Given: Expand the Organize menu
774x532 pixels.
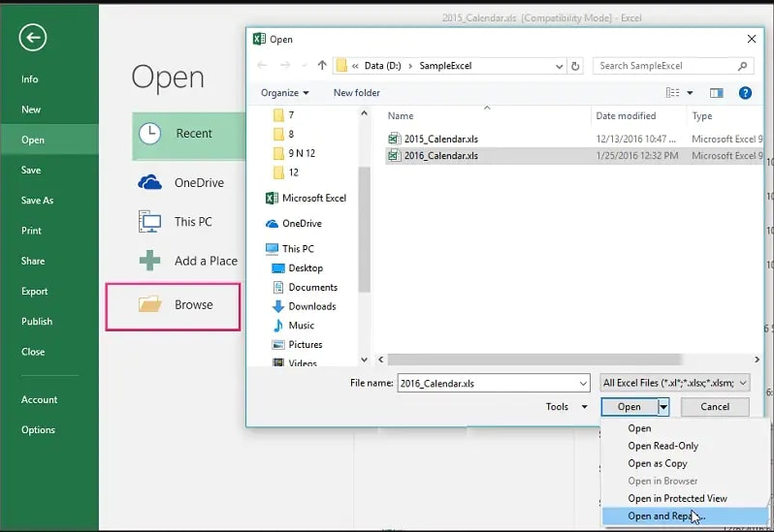Looking at the screenshot, I should 285,93.
